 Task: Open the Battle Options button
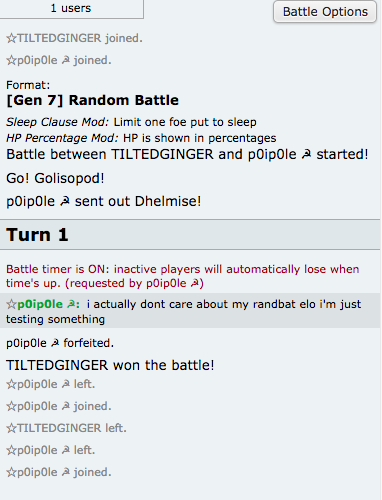tap(325, 12)
